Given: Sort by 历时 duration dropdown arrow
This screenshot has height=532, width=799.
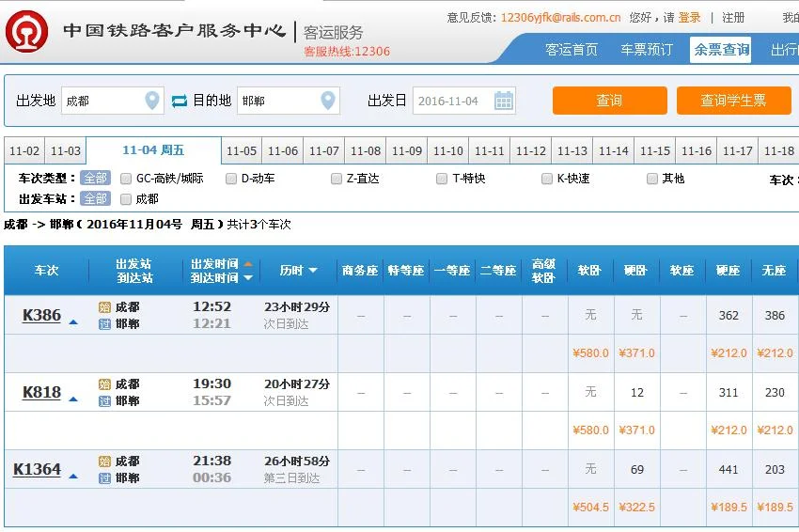Looking at the screenshot, I should (313, 271).
